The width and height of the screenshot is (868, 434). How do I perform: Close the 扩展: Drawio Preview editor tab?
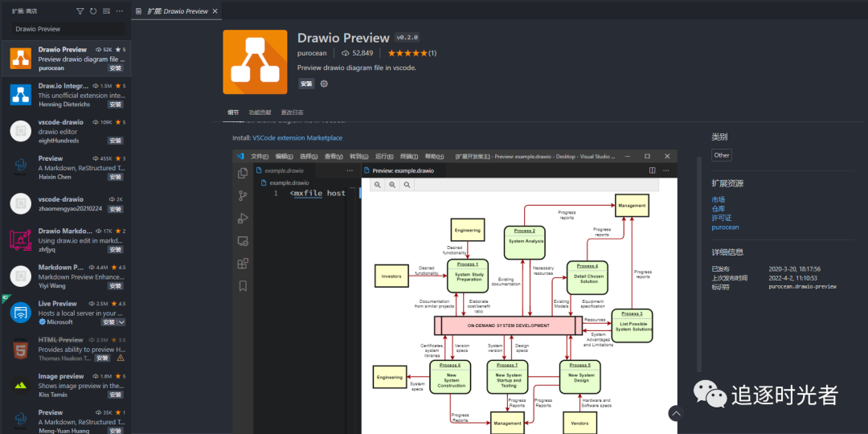tap(215, 11)
